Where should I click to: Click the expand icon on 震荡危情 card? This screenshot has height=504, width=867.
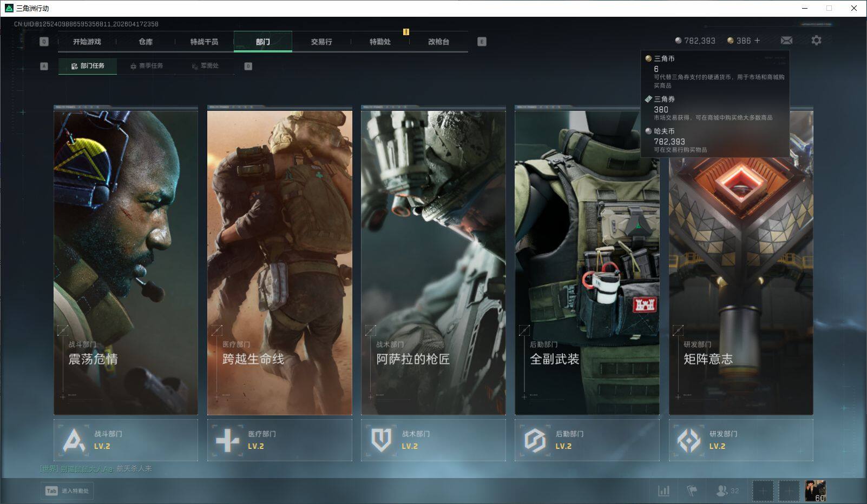click(63, 330)
